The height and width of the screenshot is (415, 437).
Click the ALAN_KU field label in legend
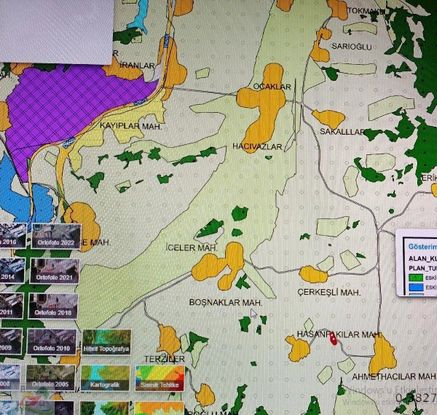(x=422, y=258)
